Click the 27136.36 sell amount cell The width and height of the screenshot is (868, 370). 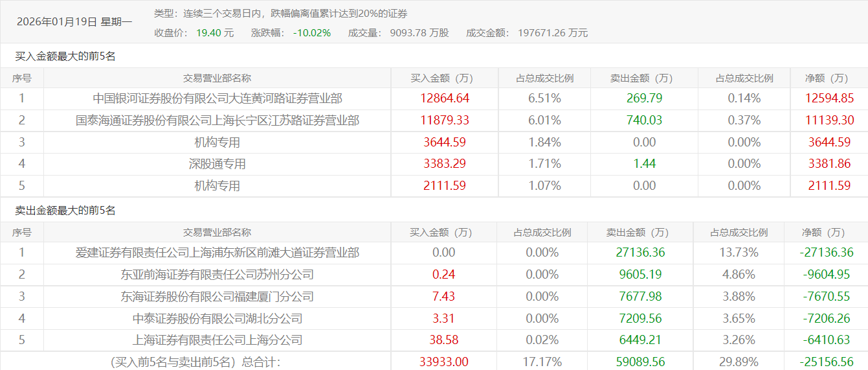point(640,253)
